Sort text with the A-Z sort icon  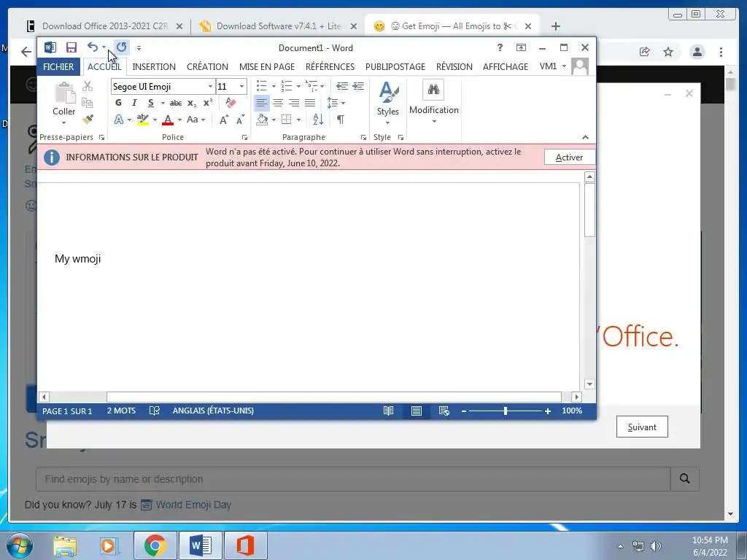tap(318, 120)
